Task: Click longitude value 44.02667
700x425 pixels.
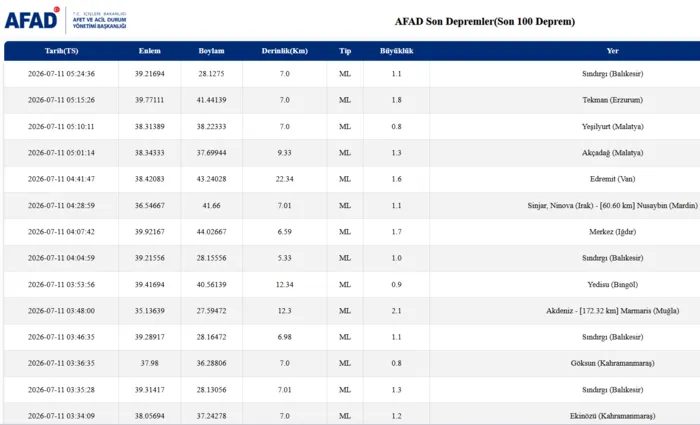Action: [211, 232]
